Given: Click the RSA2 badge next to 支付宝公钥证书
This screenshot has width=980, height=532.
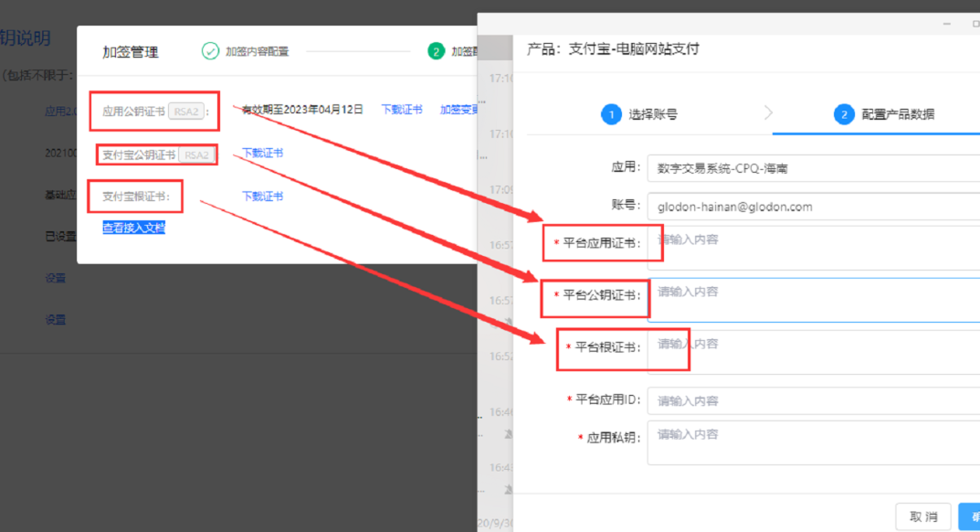Looking at the screenshot, I should click(196, 155).
